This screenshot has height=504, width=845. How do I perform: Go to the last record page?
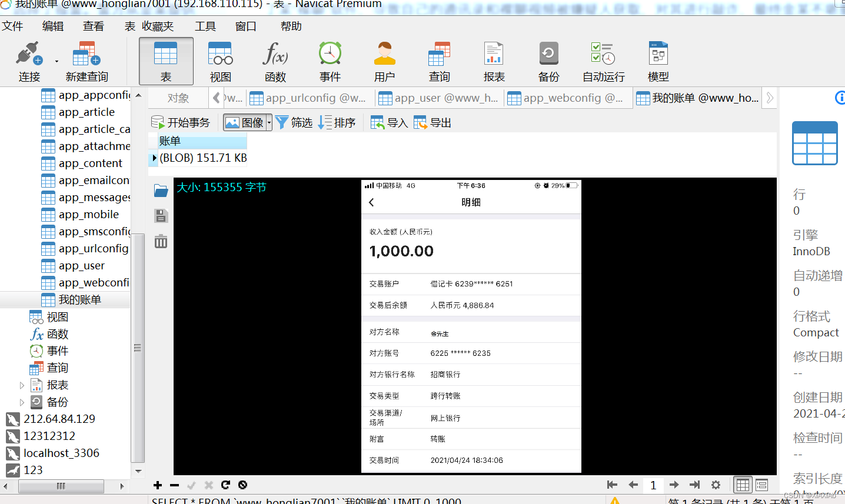coord(695,485)
